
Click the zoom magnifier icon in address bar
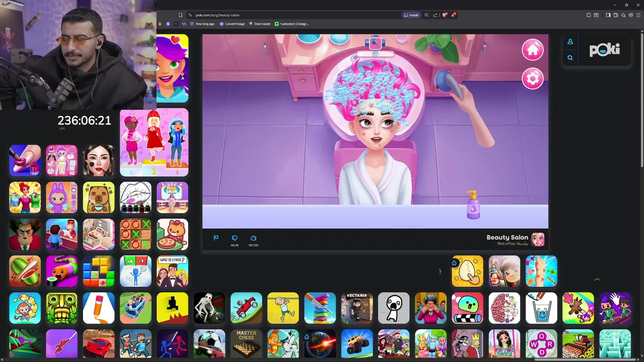427,15
